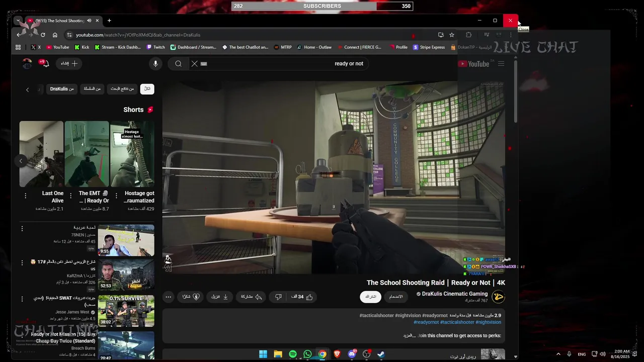Clear the YouTube search query
The height and width of the screenshot is (362, 644).
tap(194, 64)
